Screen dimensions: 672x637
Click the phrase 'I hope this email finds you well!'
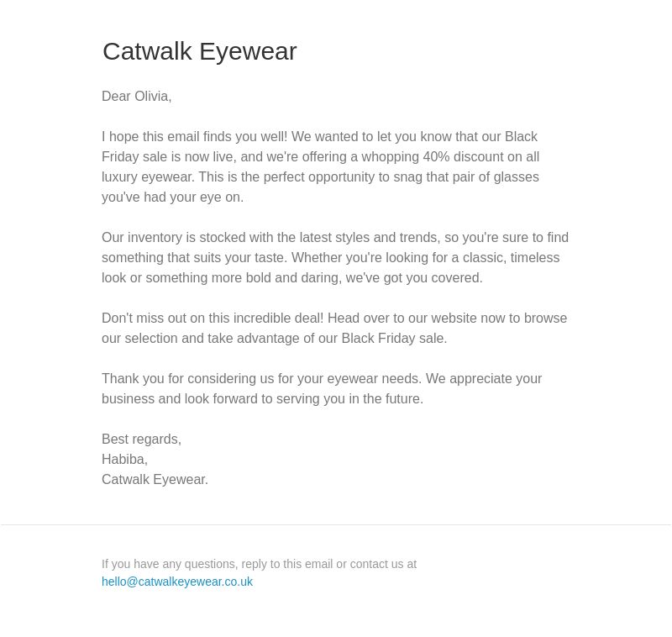point(195,137)
